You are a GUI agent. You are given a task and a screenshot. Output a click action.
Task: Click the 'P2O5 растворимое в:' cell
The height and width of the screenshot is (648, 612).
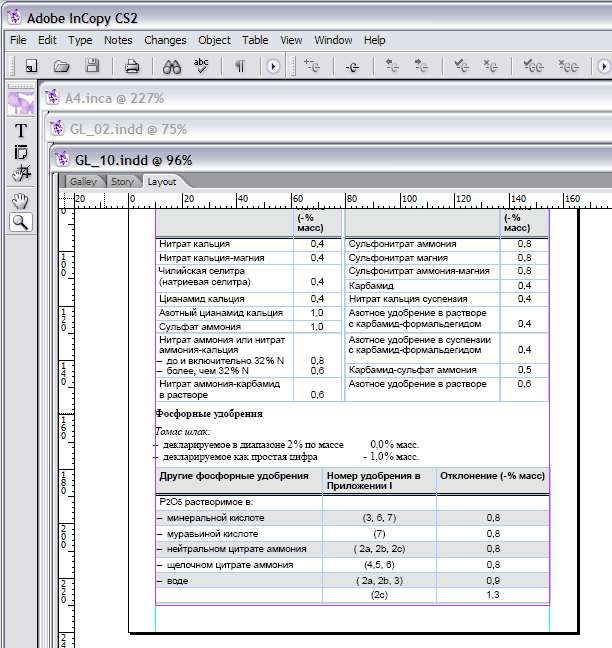[239, 502]
